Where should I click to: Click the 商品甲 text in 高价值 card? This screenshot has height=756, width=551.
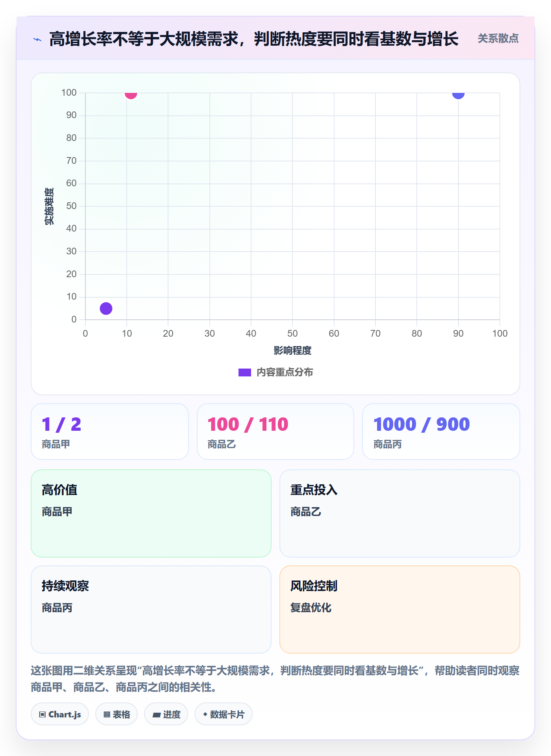coord(57,511)
